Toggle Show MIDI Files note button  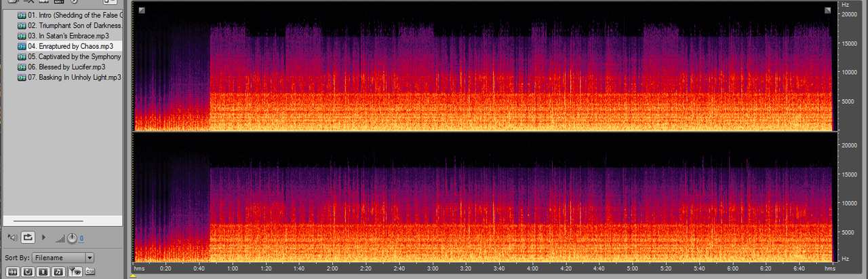tap(59, 272)
